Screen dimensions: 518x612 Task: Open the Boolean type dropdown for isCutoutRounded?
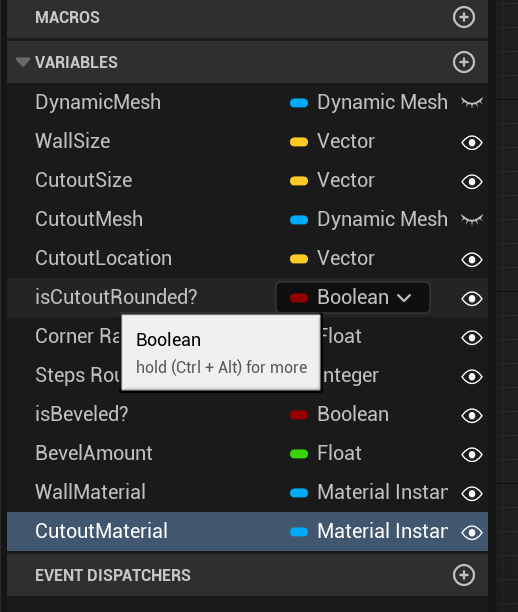[353, 297]
